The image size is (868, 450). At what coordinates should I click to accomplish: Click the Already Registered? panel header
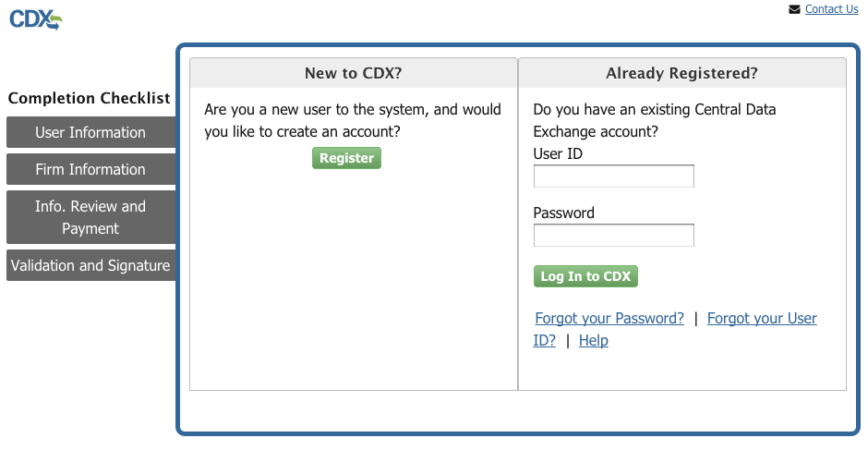(x=681, y=73)
